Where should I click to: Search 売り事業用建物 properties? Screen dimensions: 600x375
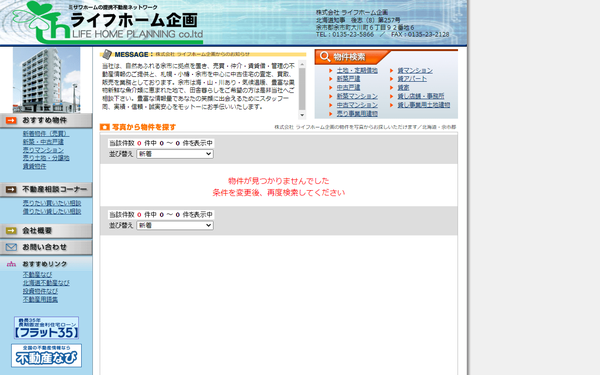pos(357,114)
